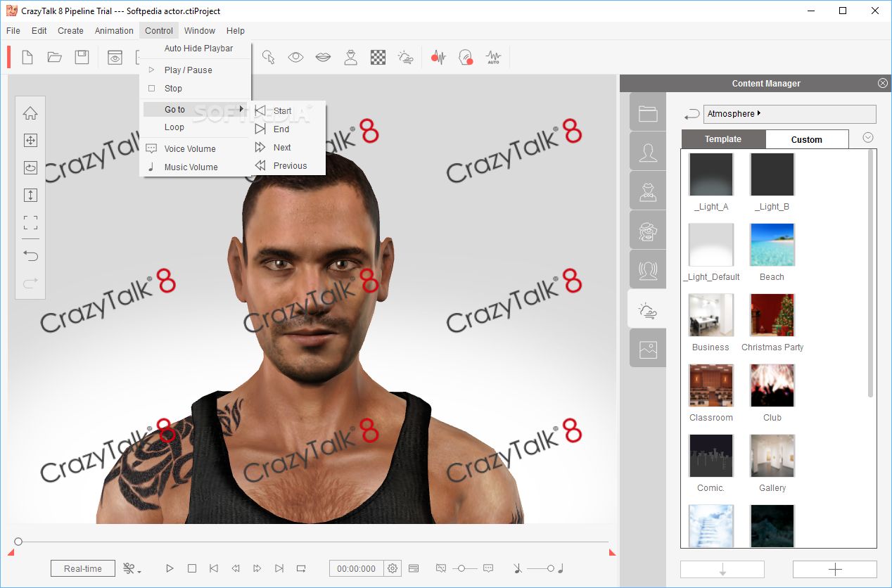Viewport: 892px width, 588px height.
Task: Open the Create menu
Action: pos(70,31)
